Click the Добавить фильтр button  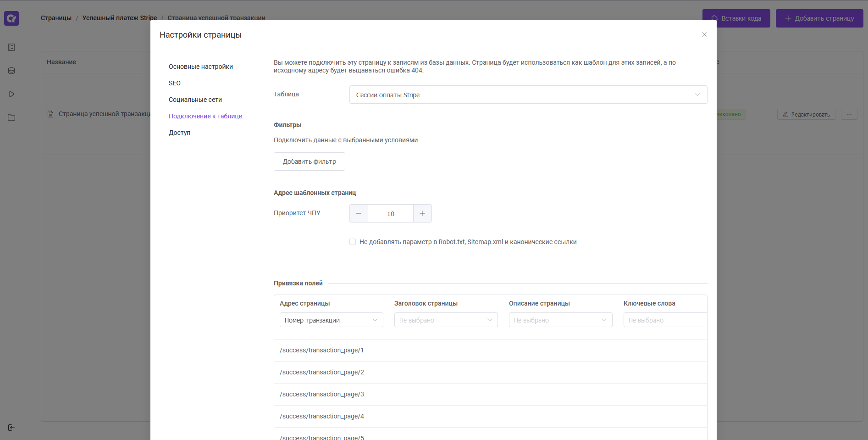310,162
